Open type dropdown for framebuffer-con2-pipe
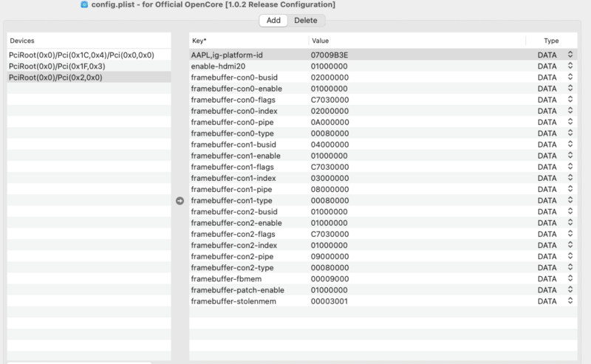 [570, 256]
